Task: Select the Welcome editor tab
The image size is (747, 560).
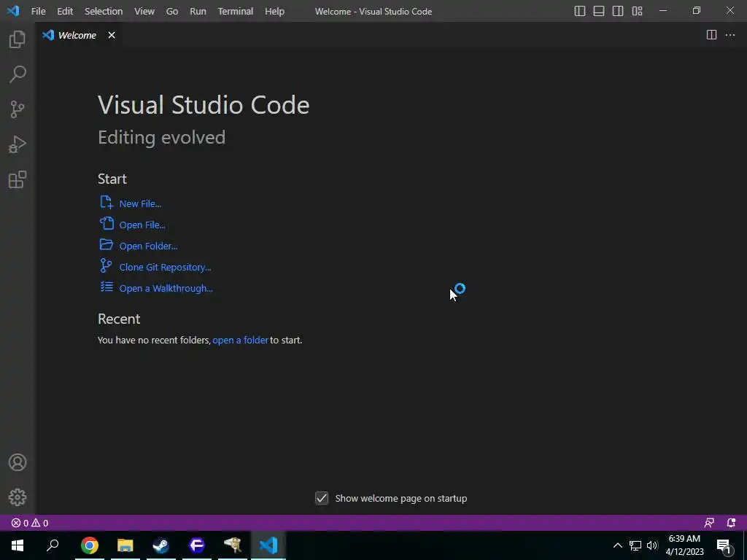Action: click(x=79, y=35)
